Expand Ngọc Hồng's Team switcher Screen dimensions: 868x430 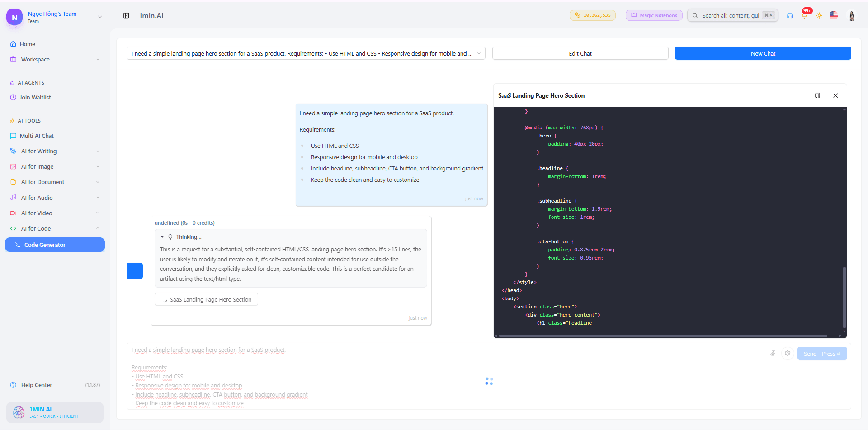pos(100,17)
